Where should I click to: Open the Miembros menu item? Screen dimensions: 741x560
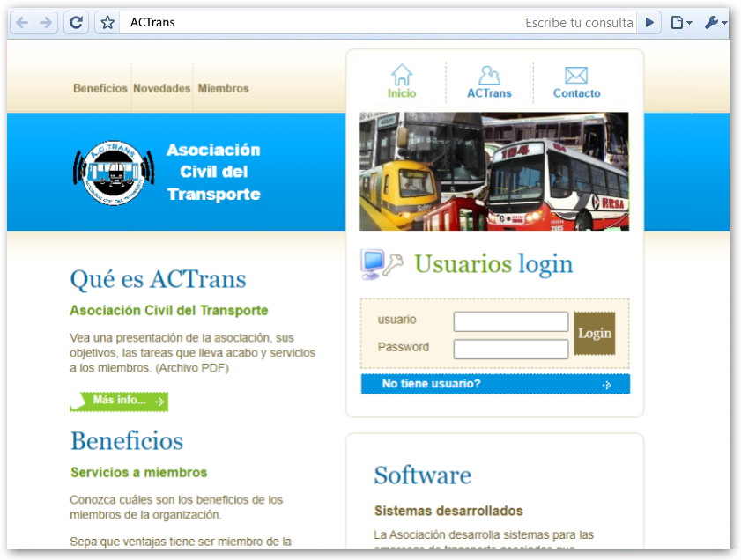pos(223,88)
